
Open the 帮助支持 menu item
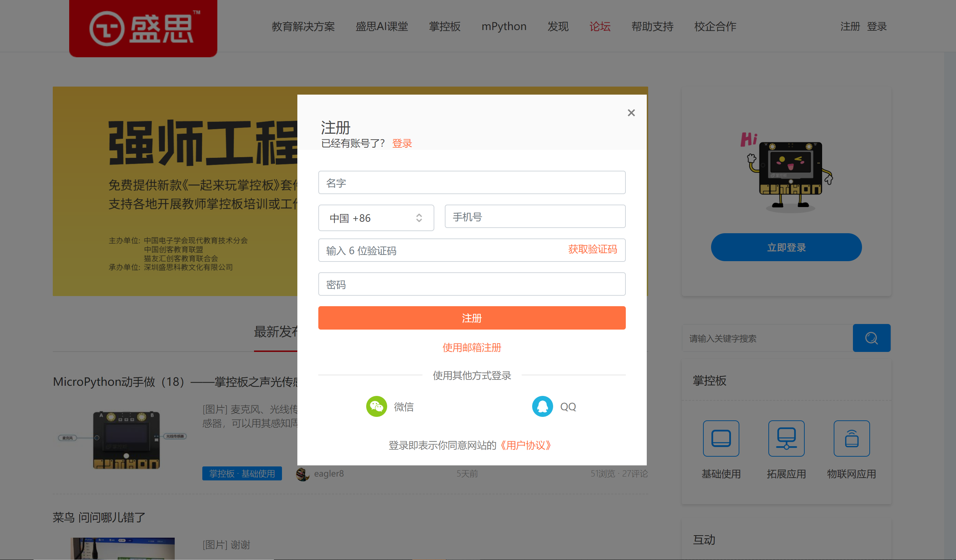click(x=652, y=27)
